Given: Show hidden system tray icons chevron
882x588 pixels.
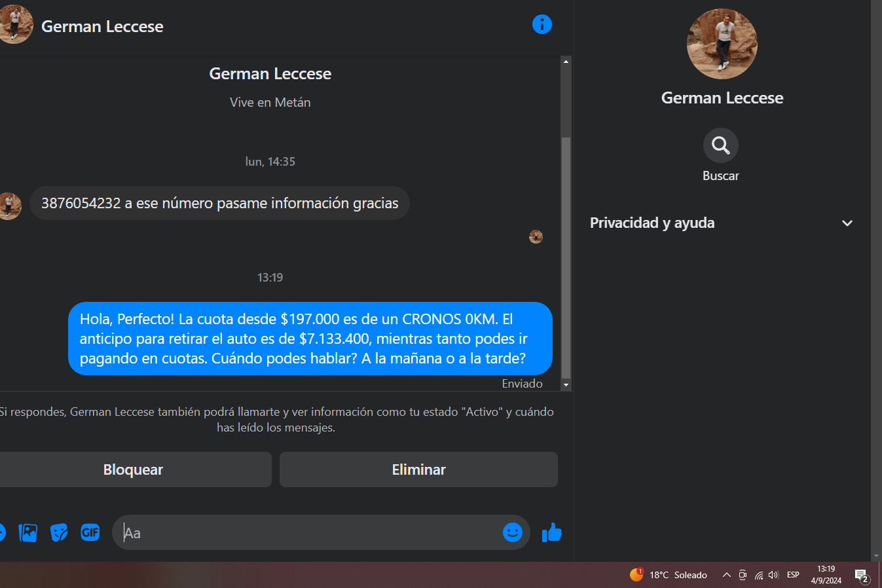Looking at the screenshot, I should pos(726,575).
